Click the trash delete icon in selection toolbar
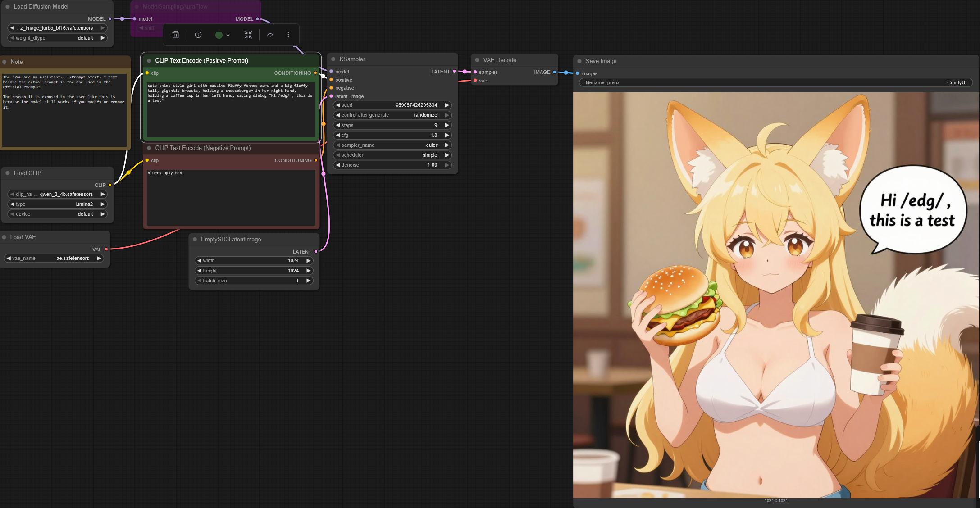The height and width of the screenshot is (508, 980). (176, 35)
